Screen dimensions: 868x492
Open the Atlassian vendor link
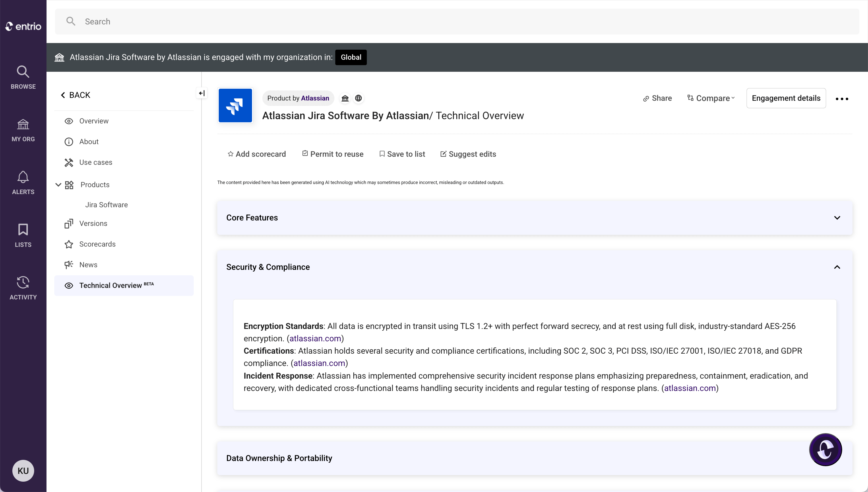pos(315,98)
